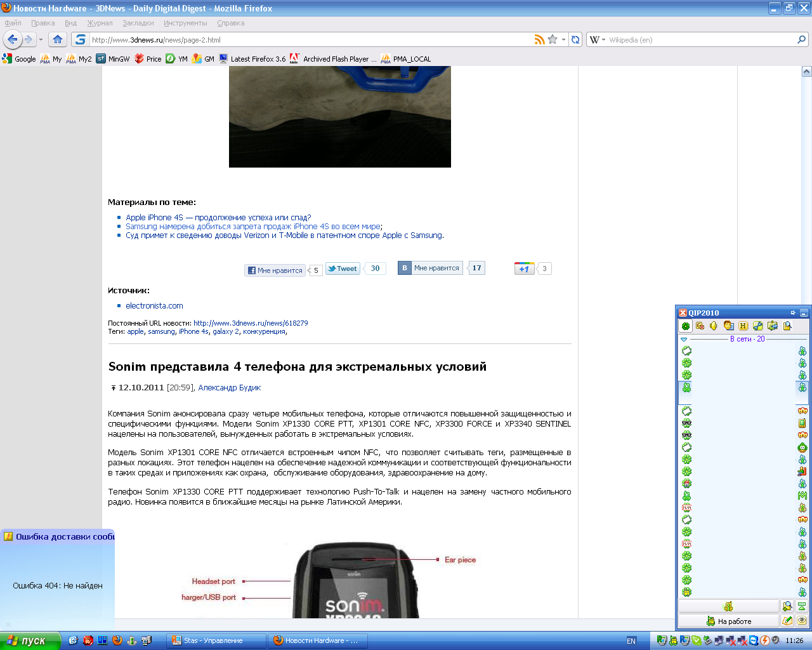Image resolution: width=812 pixels, height=650 pixels.
Task: Reload the page with the refresh icon
Action: pos(575,39)
